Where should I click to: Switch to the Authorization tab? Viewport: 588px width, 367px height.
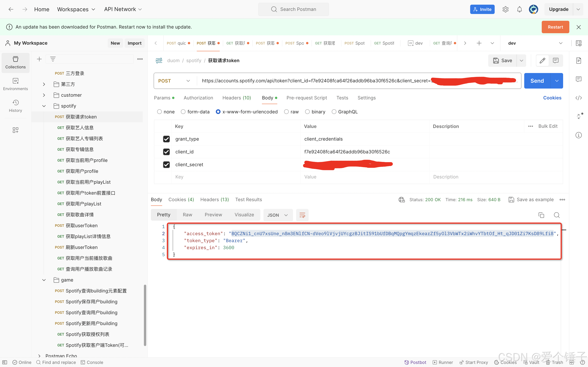point(198,98)
